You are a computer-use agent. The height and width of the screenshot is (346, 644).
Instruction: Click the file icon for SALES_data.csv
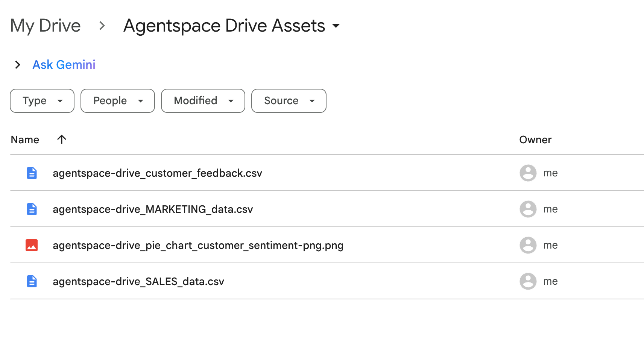32,281
